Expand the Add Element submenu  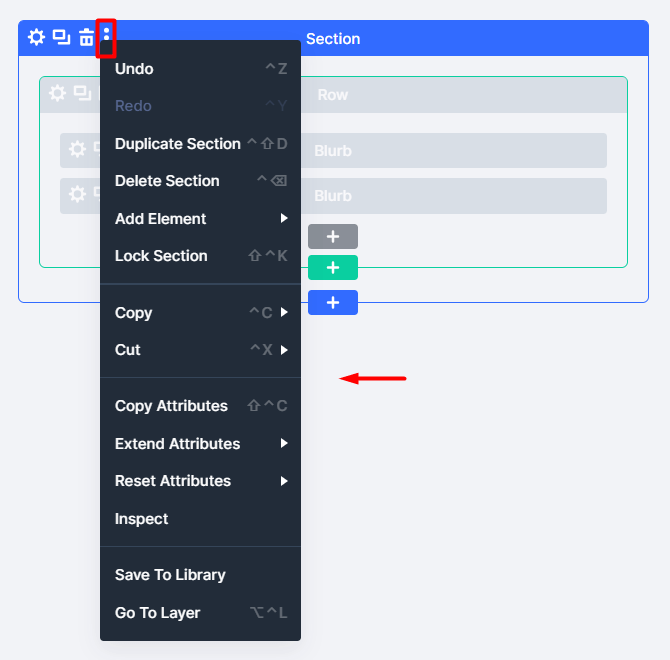click(x=200, y=218)
